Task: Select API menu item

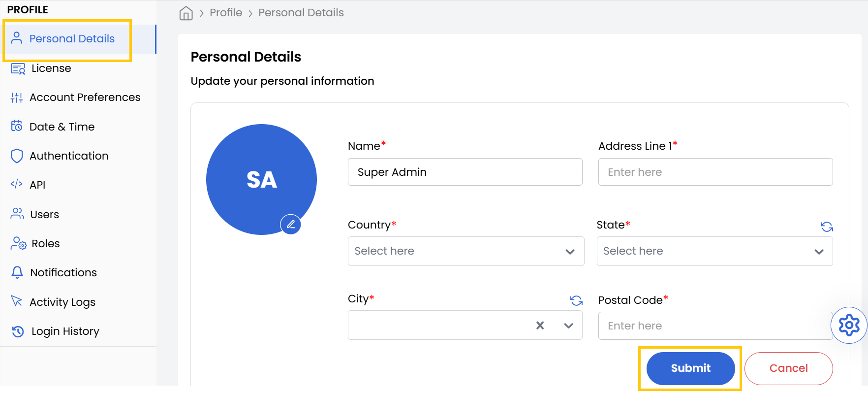Action: point(79,185)
